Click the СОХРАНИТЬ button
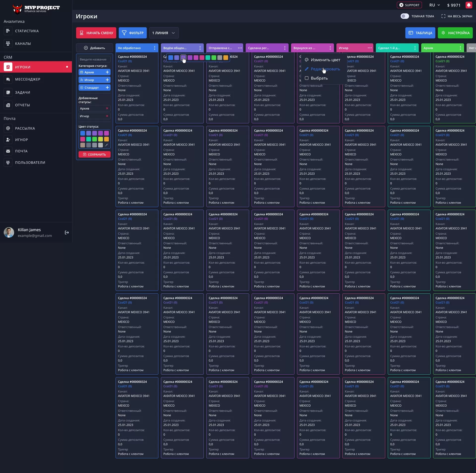 pyautogui.click(x=94, y=154)
